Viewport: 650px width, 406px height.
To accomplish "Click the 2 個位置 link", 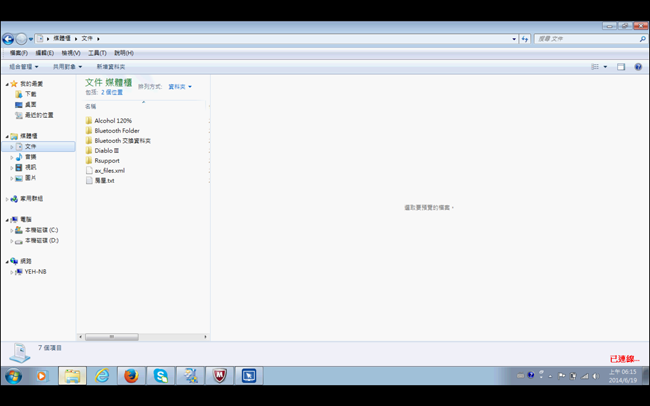I will pos(112,92).
